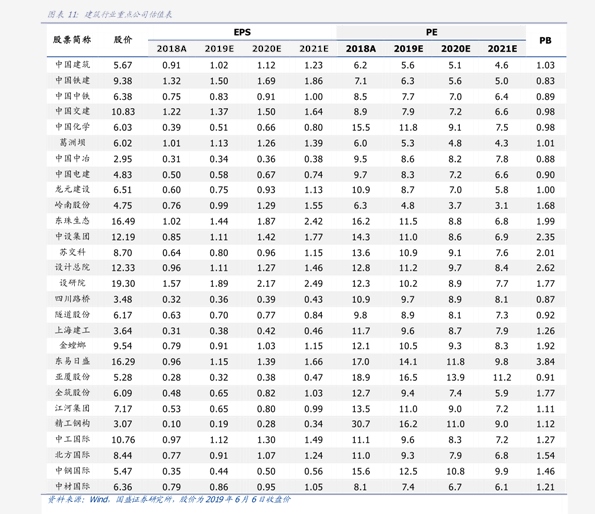Select the 2020E header under EPS

pos(266,49)
